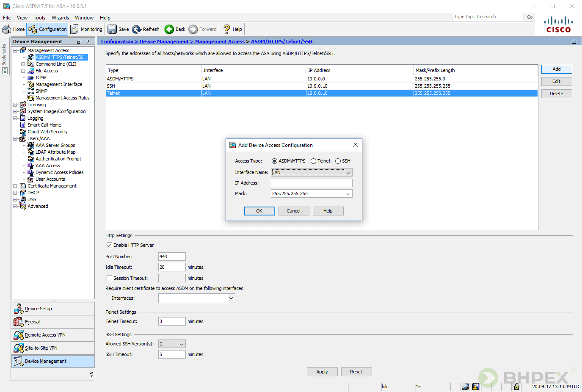Click the SNMP tree item icon
Screen dimensions: 582x392
(x=31, y=91)
